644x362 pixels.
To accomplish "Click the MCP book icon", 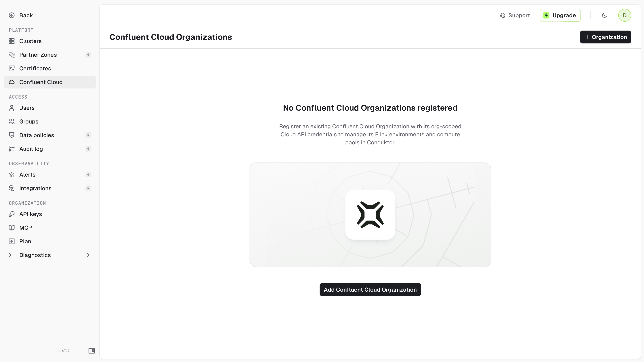I will pyautogui.click(x=12, y=228).
